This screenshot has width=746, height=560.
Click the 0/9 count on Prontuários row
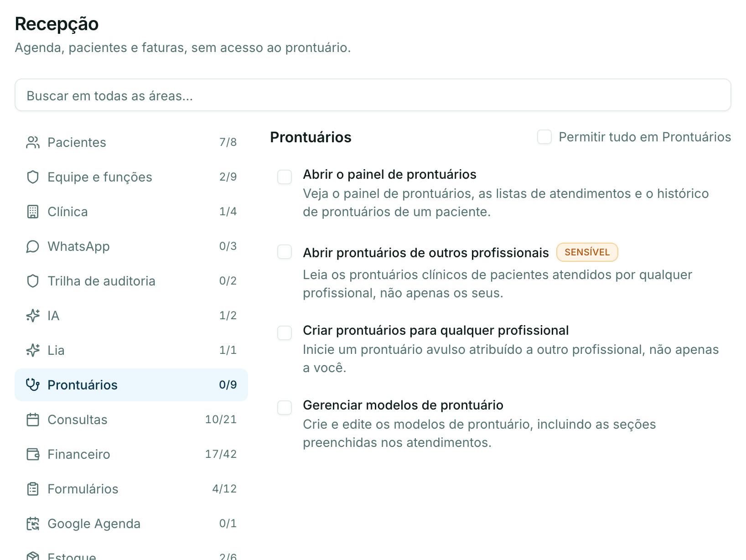pyautogui.click(x=228, y=385)
